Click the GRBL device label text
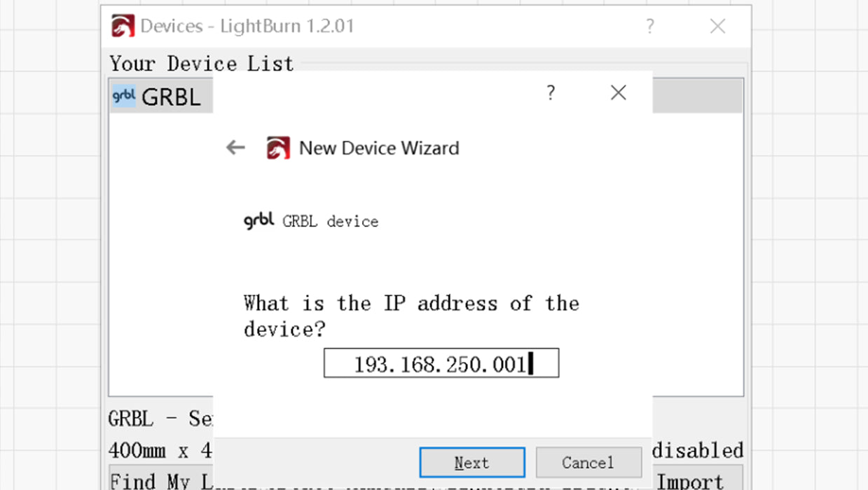868x490 pixels. (331, 221)
